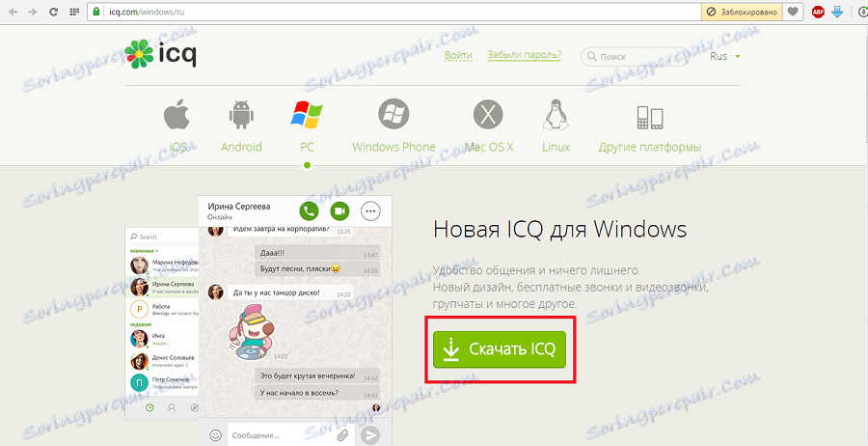868x446 pixels.
Task: Select the Android platform robot icon
Action: point(241,115)
